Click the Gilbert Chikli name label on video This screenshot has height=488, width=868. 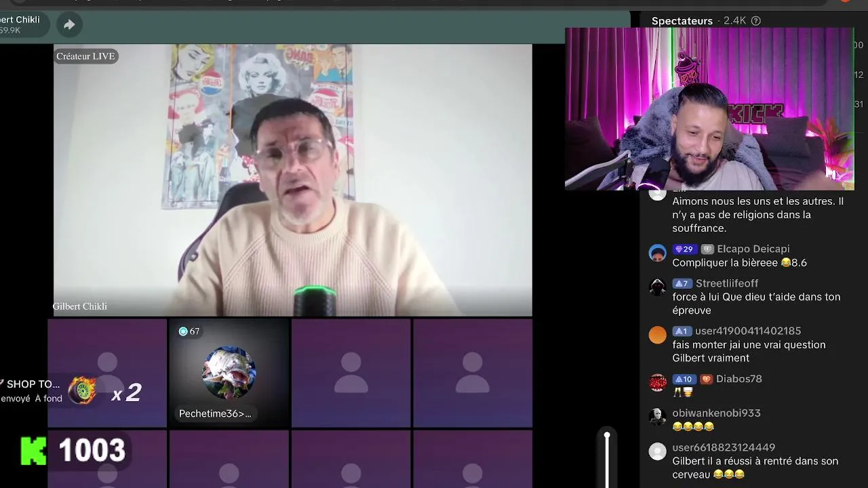pyautogui.click(x=80, y=306)
